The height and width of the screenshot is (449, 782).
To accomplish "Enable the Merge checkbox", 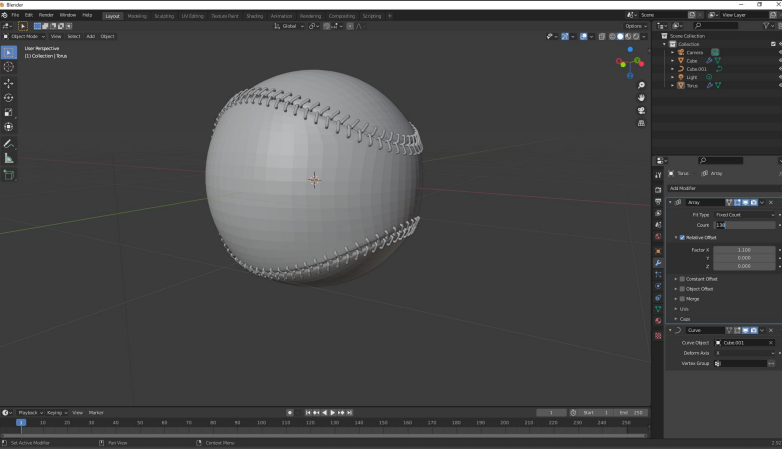I will coord(682,298).
